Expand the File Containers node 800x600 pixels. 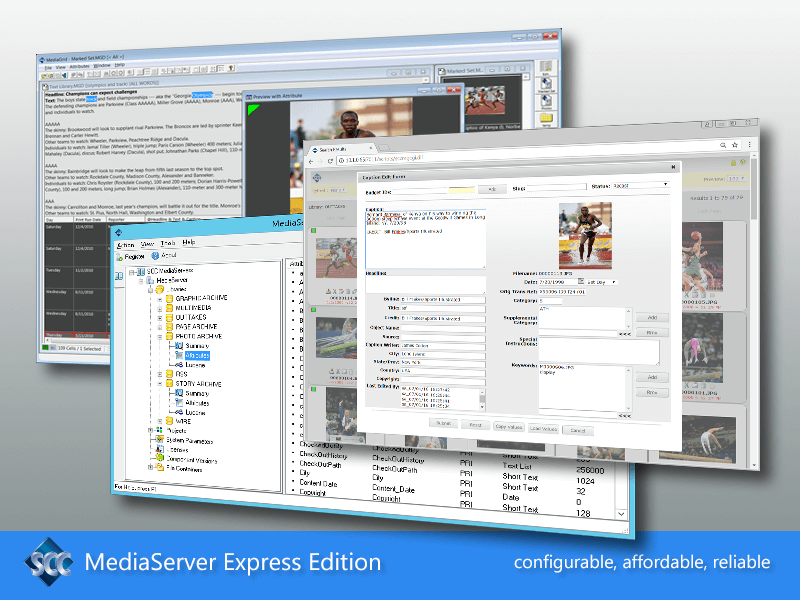pos(151,467)
